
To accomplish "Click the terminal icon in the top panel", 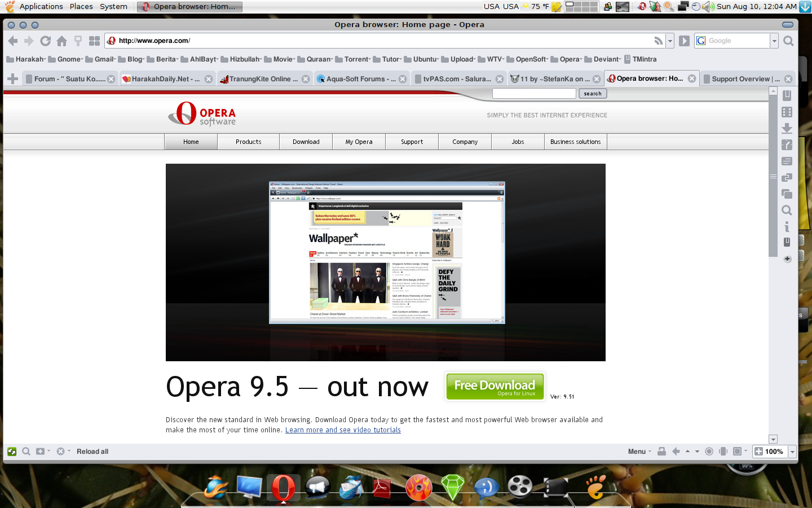I will point(623,7).
